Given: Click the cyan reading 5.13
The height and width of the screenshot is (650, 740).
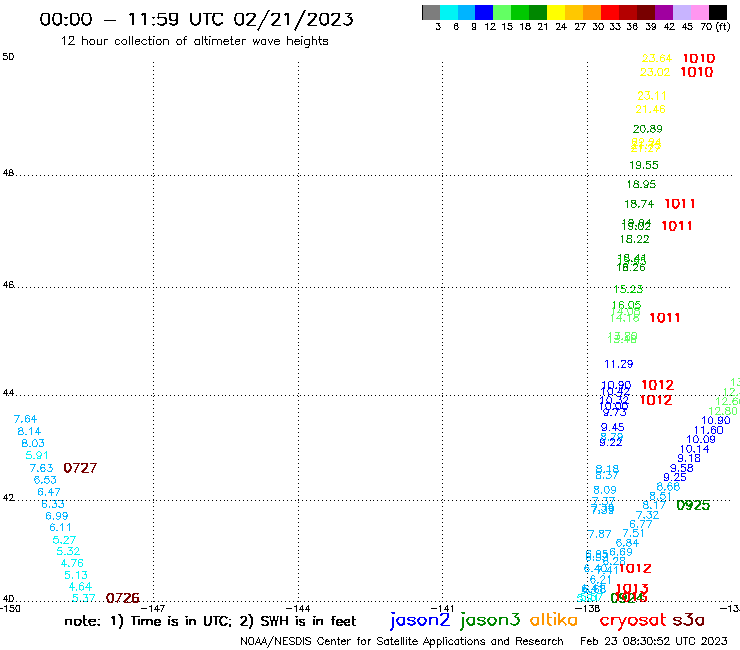Looking at the screenshot, I should 76,575.
